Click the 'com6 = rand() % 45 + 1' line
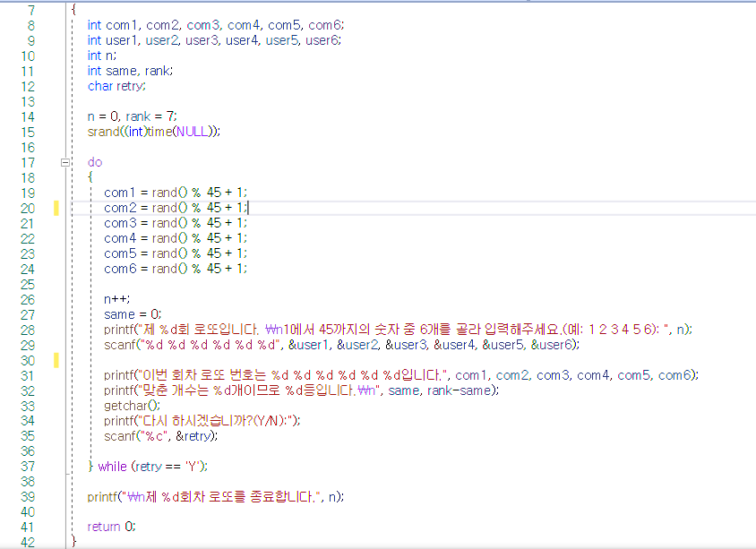This screenshot has width=756, height=549. point(176,269)
